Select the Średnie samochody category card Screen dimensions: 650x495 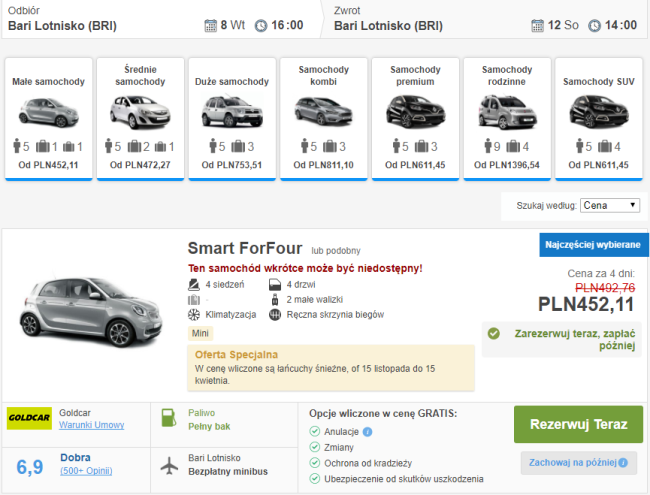coord(140,119)
